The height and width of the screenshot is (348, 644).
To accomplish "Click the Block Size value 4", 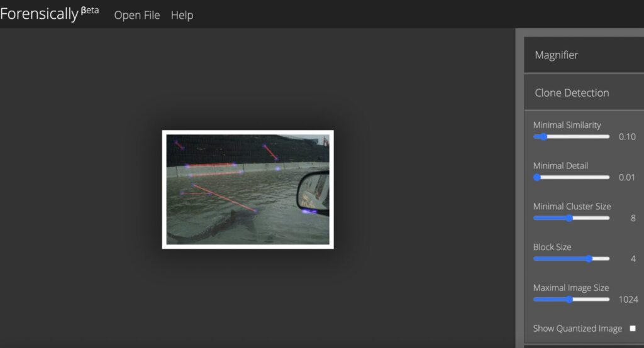I will (x=633, y=259).
